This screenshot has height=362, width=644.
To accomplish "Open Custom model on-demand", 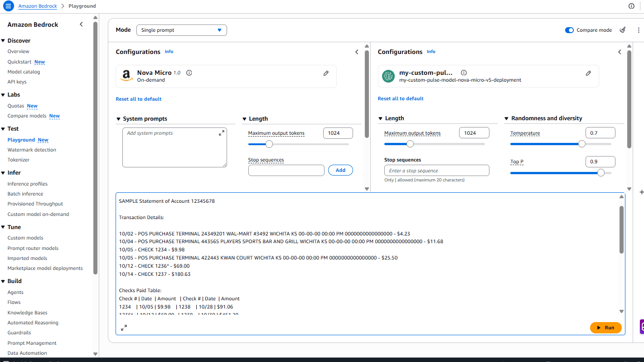I will (38, 214).
